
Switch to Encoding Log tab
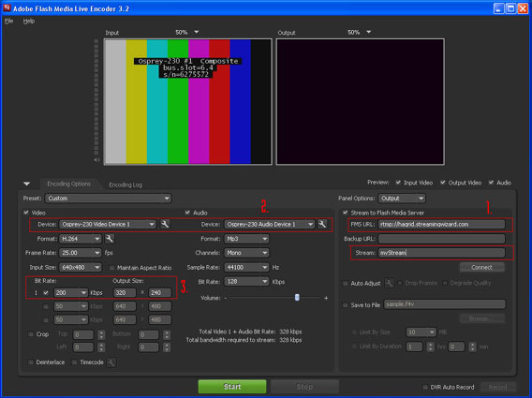click(x=126, y=184)
